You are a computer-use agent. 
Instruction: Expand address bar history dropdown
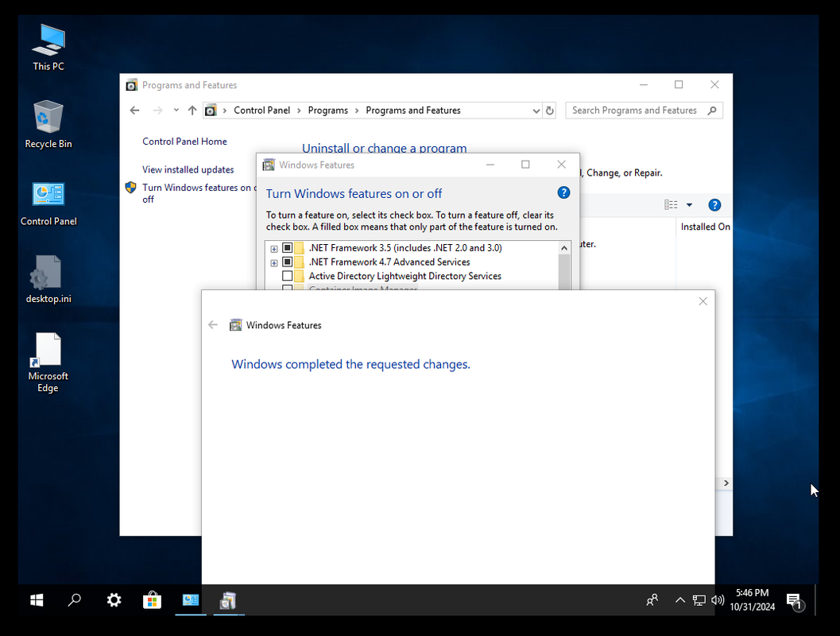(536, 111)
